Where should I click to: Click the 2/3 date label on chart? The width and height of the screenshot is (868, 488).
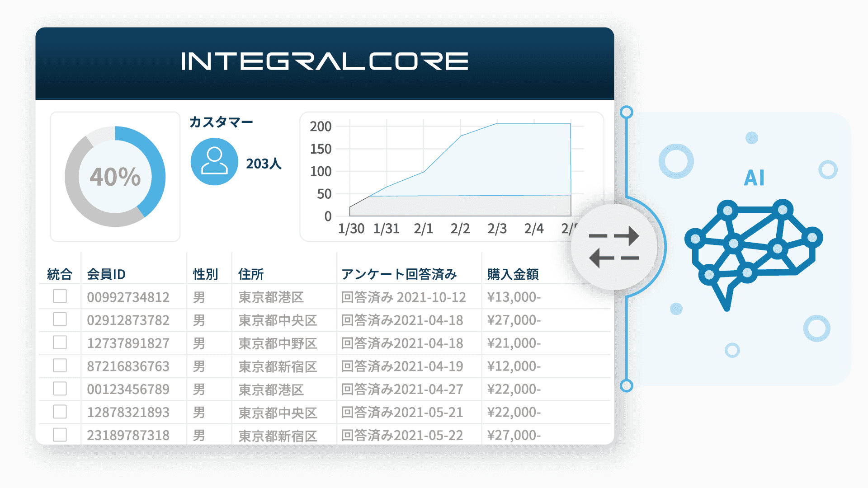(497, 228)
